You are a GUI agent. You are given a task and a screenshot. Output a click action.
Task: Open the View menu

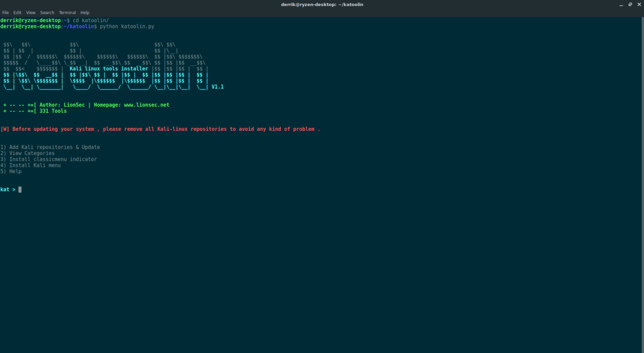click(x=31, y=12)
